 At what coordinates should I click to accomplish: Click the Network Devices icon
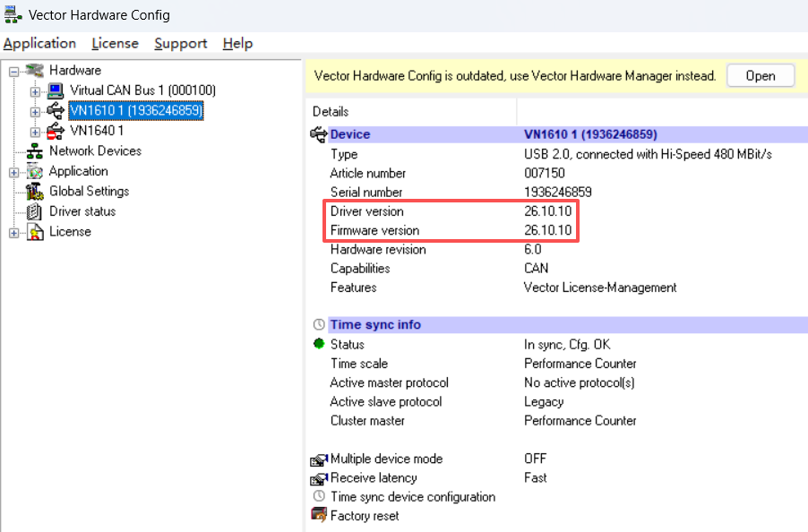pyautogui.click(x=35, y=150)
